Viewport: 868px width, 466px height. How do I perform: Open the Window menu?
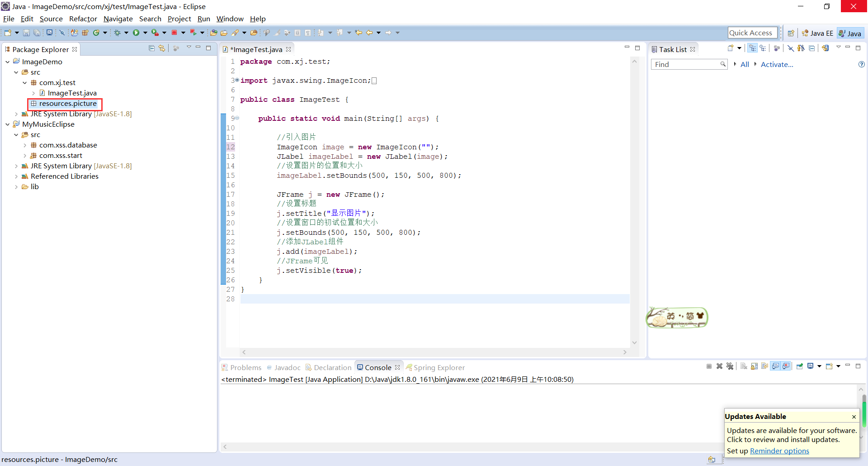tap(230, 19)
